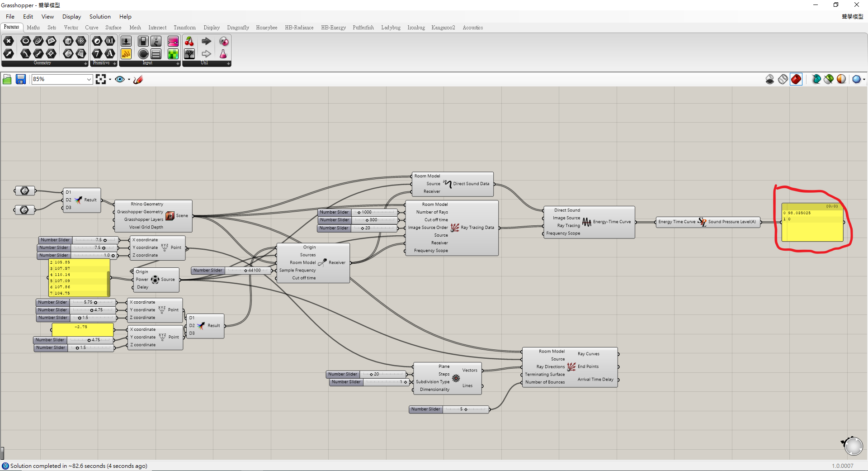This screenshot has height=471, width=868.
Task: Save the document with the floppy disk icon
Action: coord(21,80)
